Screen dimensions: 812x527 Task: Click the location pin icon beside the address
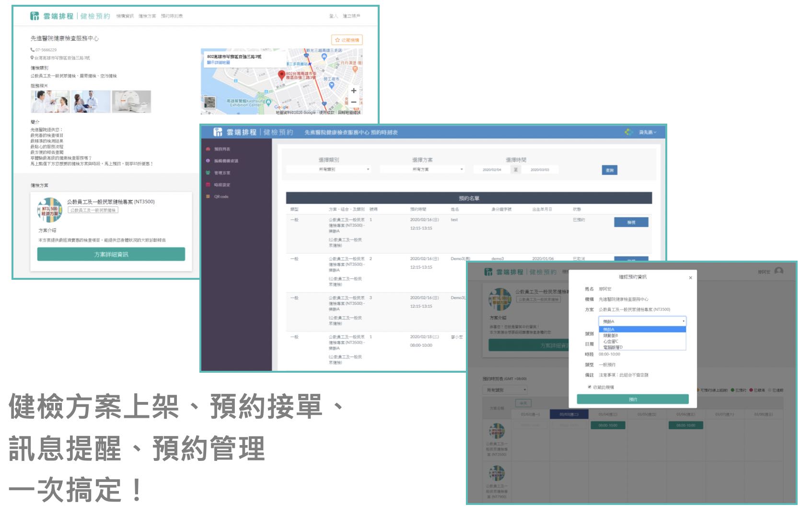click(x=32, y=58)
